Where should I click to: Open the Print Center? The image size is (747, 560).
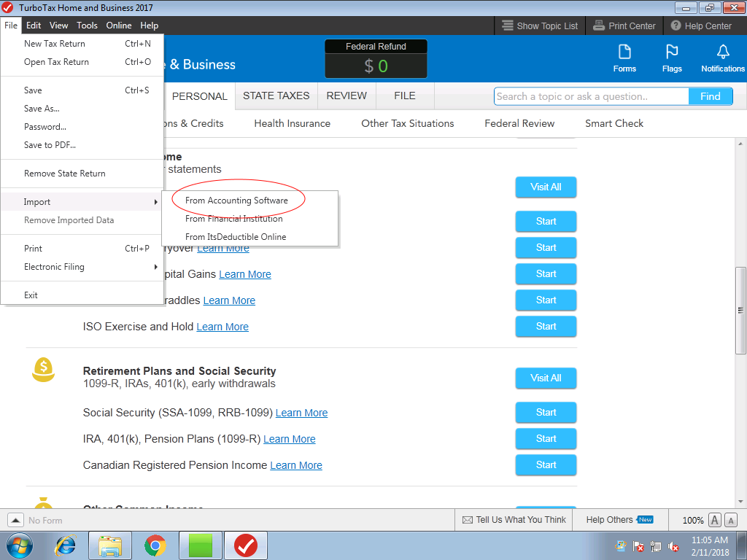pos(624,26)
